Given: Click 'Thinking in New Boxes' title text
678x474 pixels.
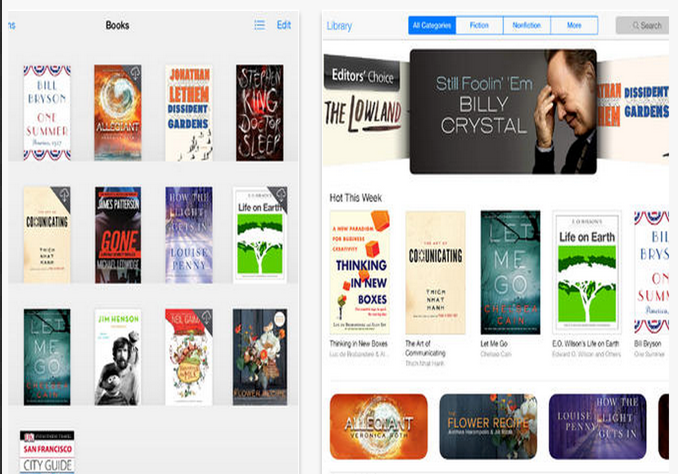Looking at the screenshot, I should (358, 343).
